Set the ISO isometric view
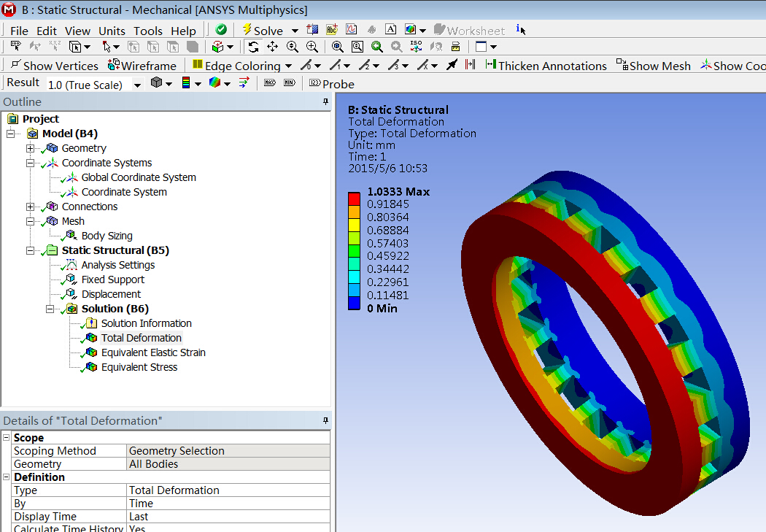The height and width of the screenshot is (532, 766). click(416, 47)
